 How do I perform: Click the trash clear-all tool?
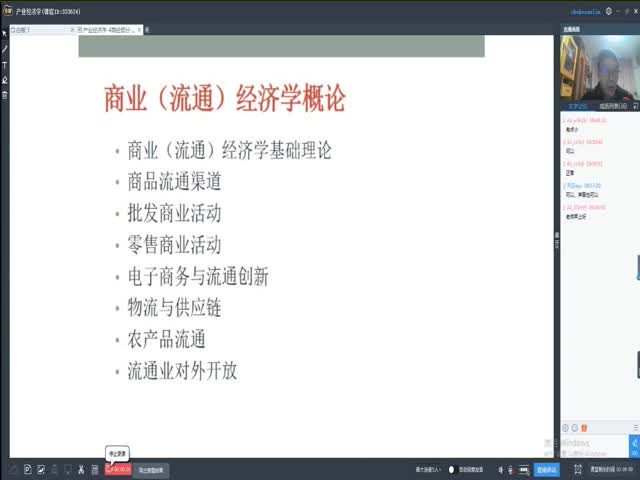tap(4, 95)
